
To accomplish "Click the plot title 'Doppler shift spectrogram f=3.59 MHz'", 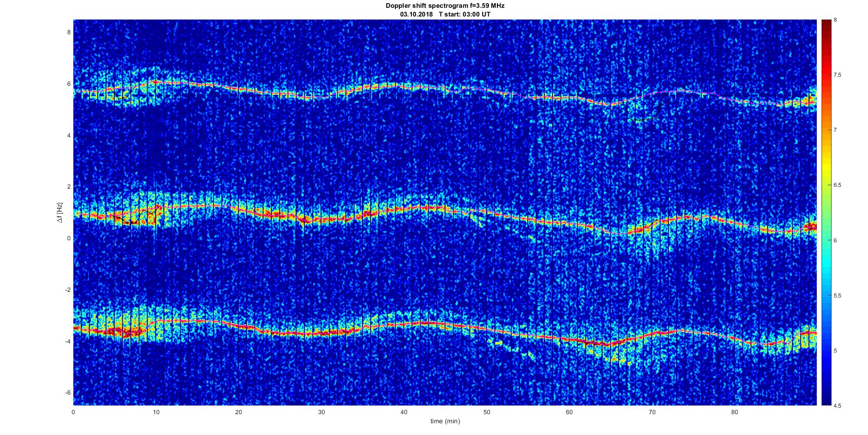I will 445,6.
